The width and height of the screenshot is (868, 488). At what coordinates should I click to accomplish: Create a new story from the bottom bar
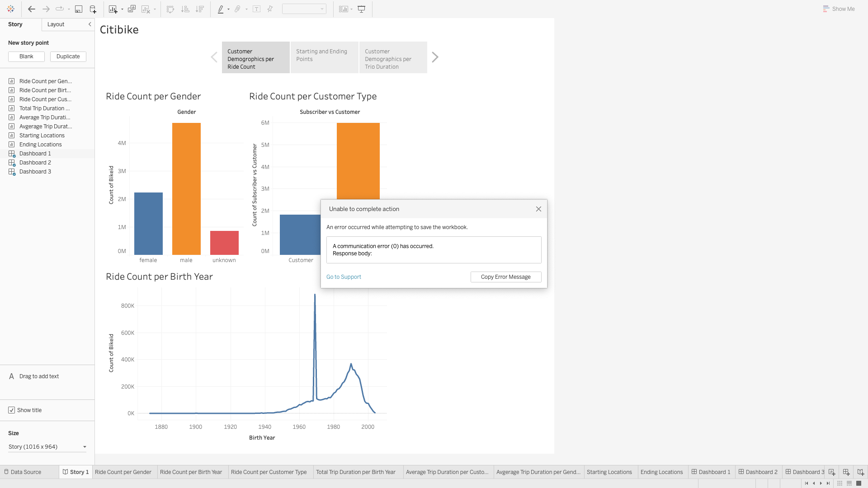point(860,472)
